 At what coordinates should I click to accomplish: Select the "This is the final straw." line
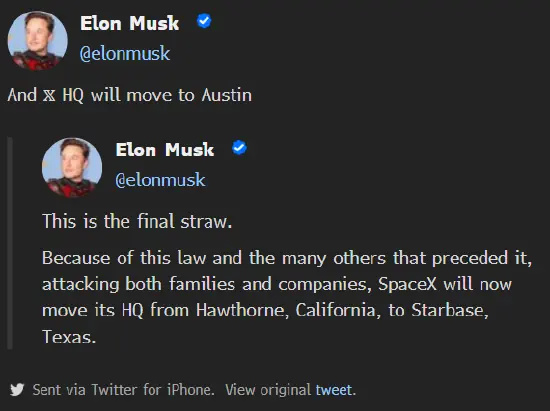click(x=137, y=222)
